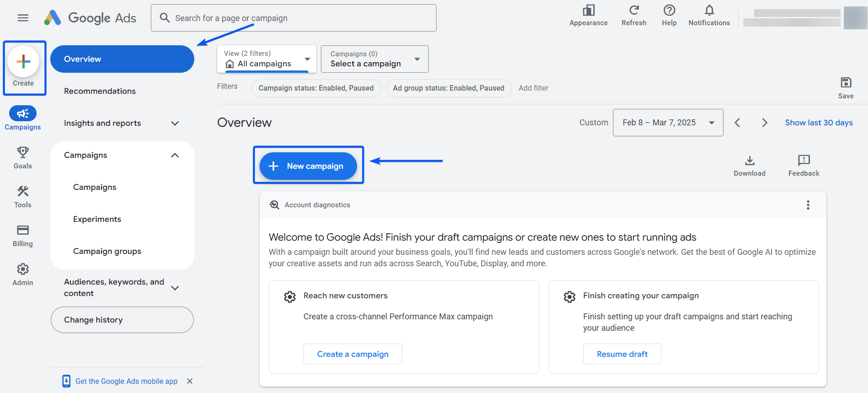Expand Insights and reports section
Viewport: 868px width, 393px height.
point(122,123)
